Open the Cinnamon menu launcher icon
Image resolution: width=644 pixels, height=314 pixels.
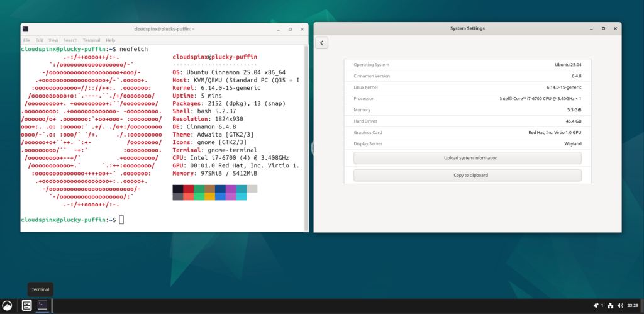pyautogui.click(x=7, y=305)
